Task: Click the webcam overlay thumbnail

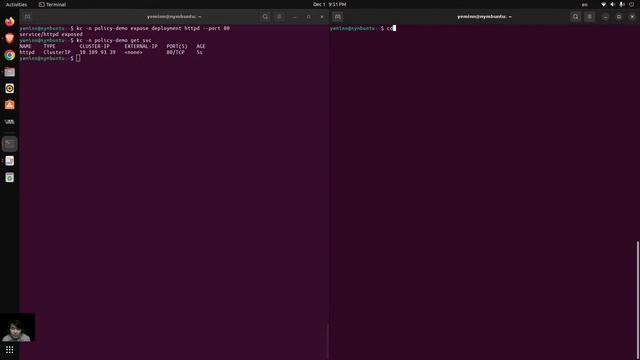Action: point(17,327)
